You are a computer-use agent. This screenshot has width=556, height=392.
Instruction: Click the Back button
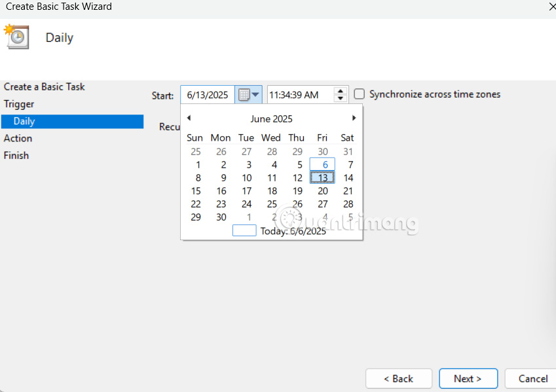click(x=398, y=378)
